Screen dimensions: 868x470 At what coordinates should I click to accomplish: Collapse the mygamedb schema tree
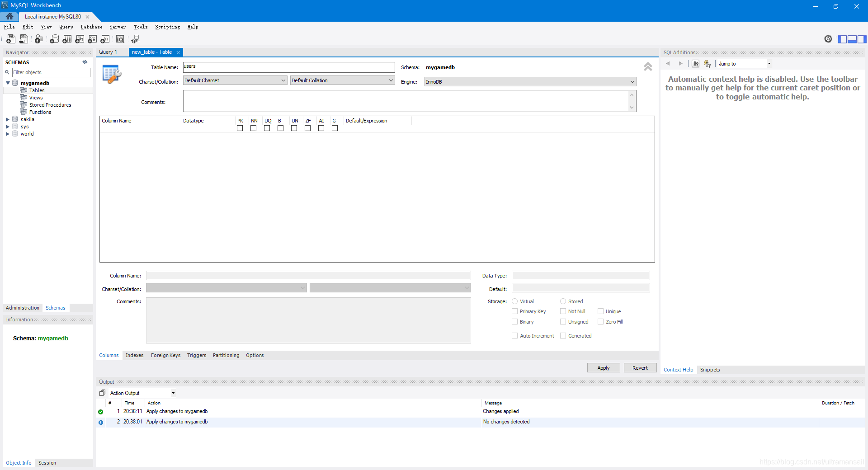[8, 83]
